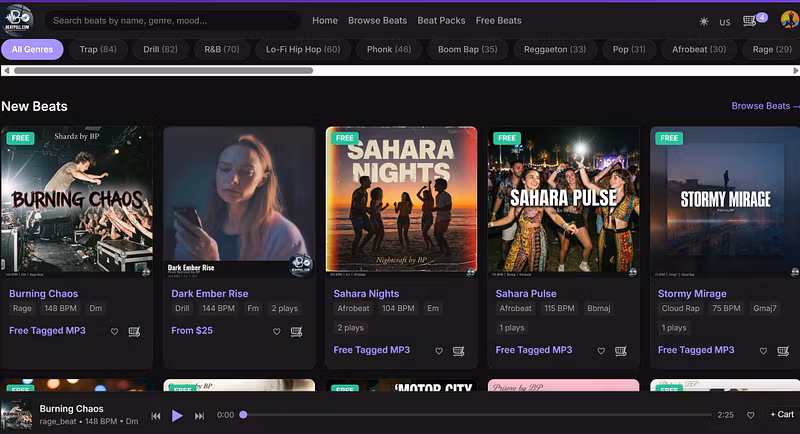Click the BeatPull logo
This screenshot has width=800, height=434.
pyautogui.click(x=18, y=20)
